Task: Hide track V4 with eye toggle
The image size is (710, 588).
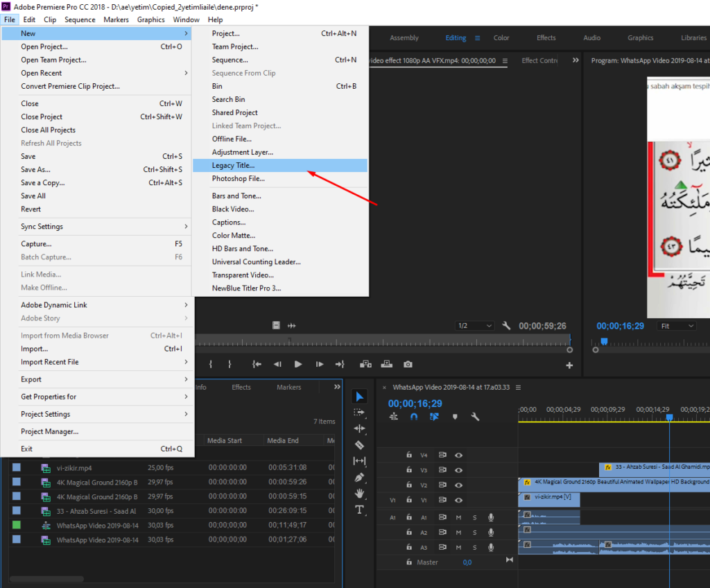Action: tap(459, 456)
